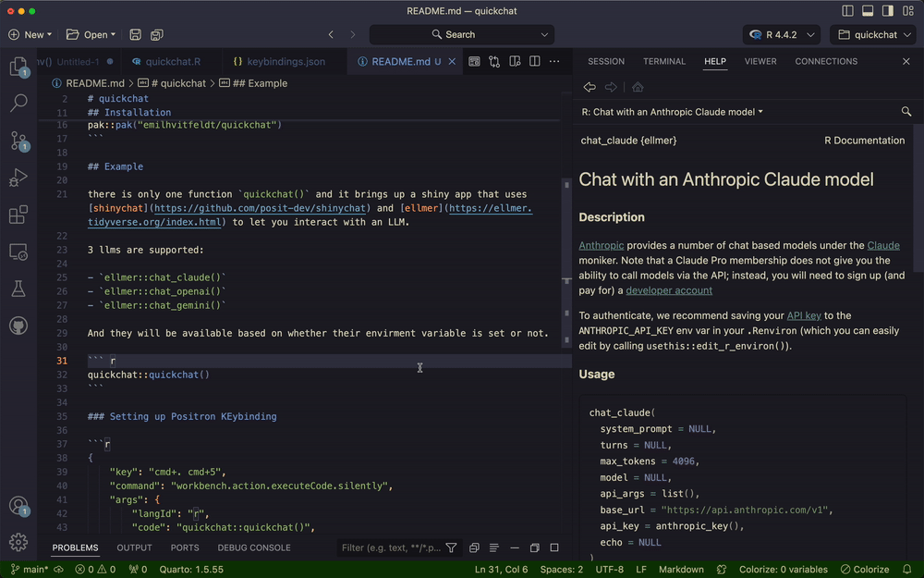
Task: Open the developer account link
Action: (669, 290)
